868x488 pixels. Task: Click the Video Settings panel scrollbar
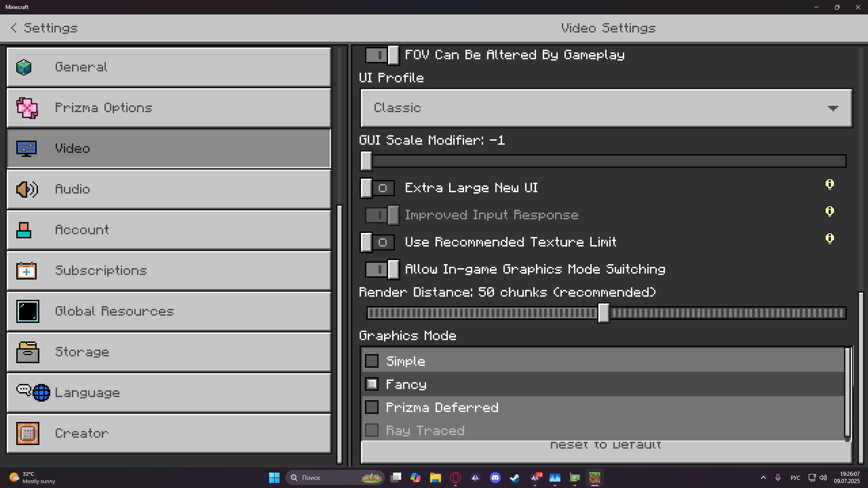point(861,377)
